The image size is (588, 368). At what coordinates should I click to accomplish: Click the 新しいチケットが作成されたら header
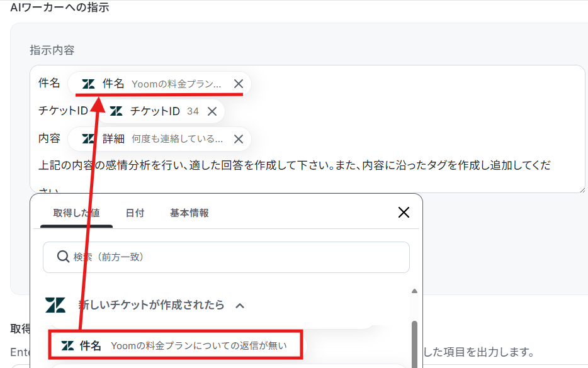click(152, 305)
